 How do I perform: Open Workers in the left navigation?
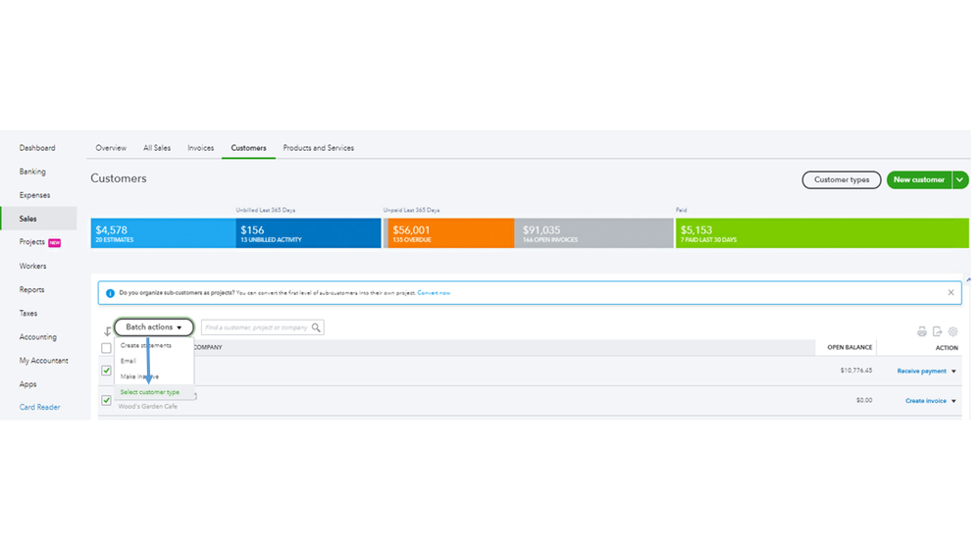[x=32, y=266]
